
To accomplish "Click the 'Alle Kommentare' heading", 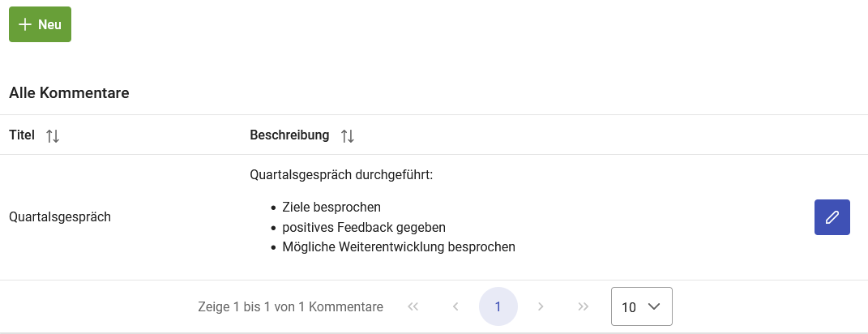I will tap(69, 93).
